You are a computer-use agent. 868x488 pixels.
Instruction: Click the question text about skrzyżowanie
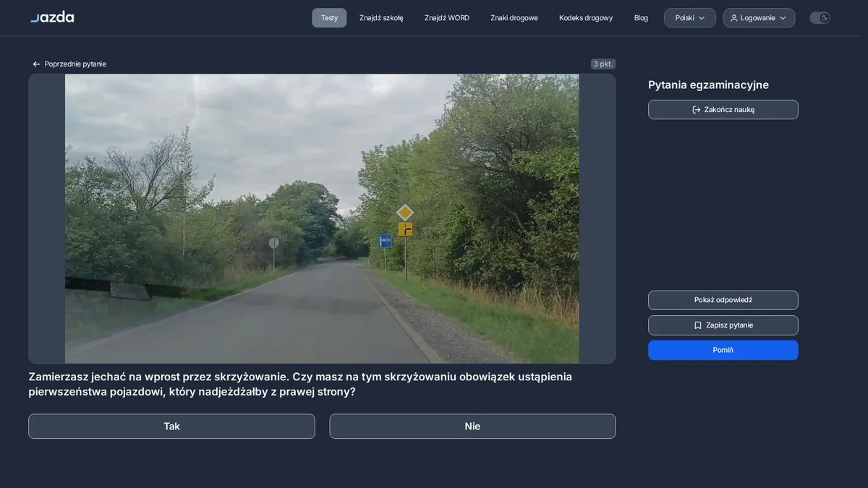[300, 384]
